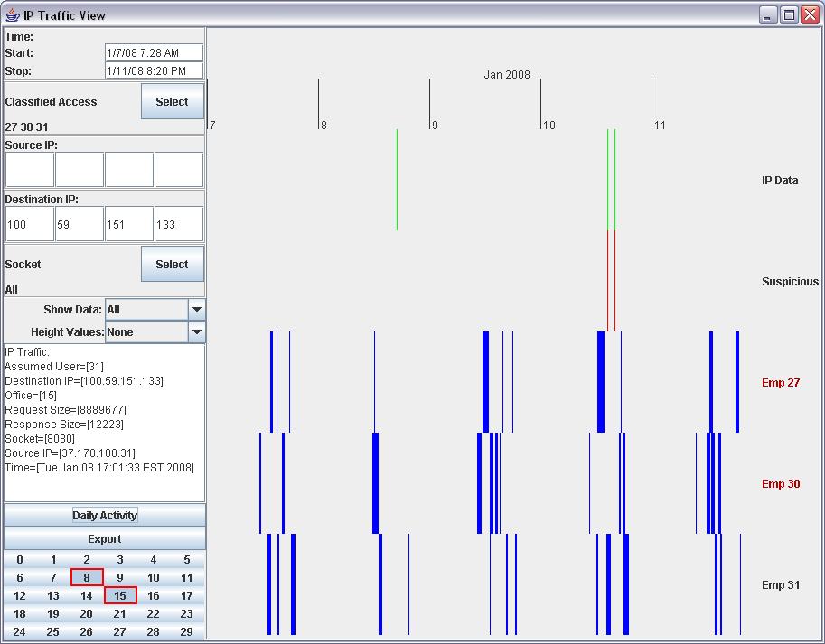Select number 29 in the grid
Screen dimensions: 825x644
click(x=187, y=631)
